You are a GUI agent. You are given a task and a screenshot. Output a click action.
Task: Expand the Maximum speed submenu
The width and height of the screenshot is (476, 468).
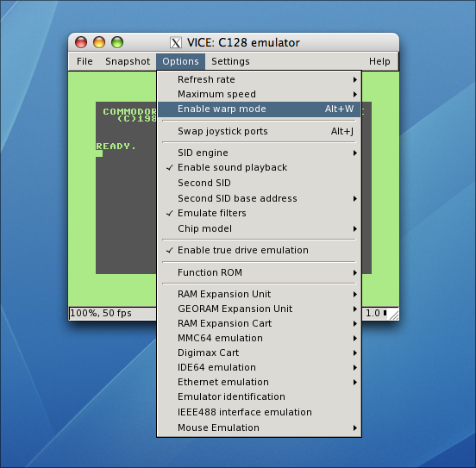pos(259,94)
